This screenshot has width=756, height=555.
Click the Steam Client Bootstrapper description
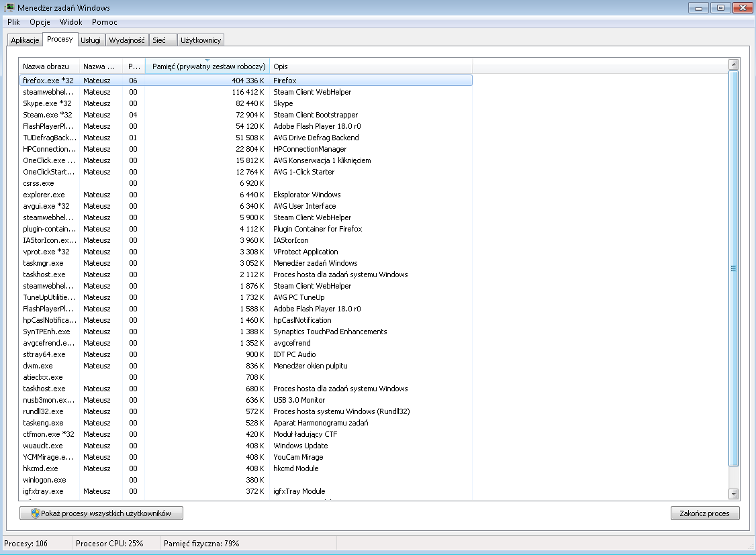pyautogui.click(x=316, y=115)
